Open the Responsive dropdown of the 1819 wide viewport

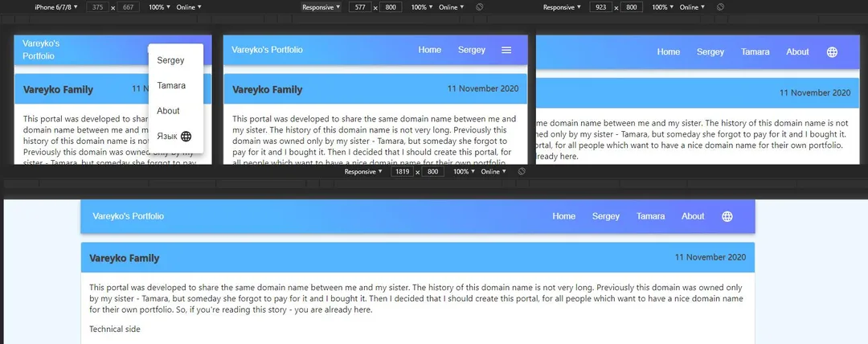click(x=363, y=172)
